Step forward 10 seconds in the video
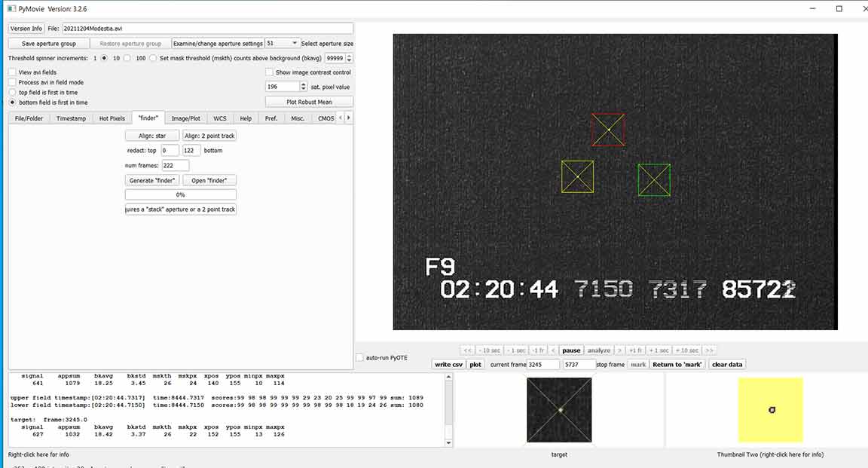The image size is (868, 468). [x=687, y=350]
